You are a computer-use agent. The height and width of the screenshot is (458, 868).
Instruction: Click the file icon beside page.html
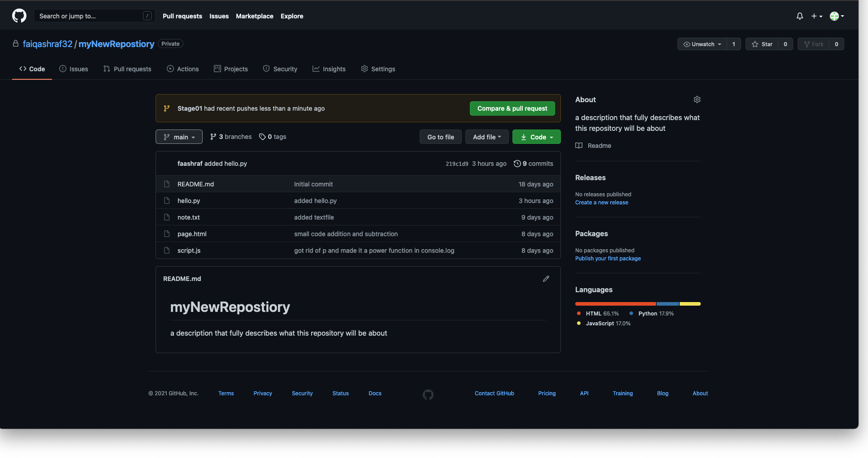(167, 234)
